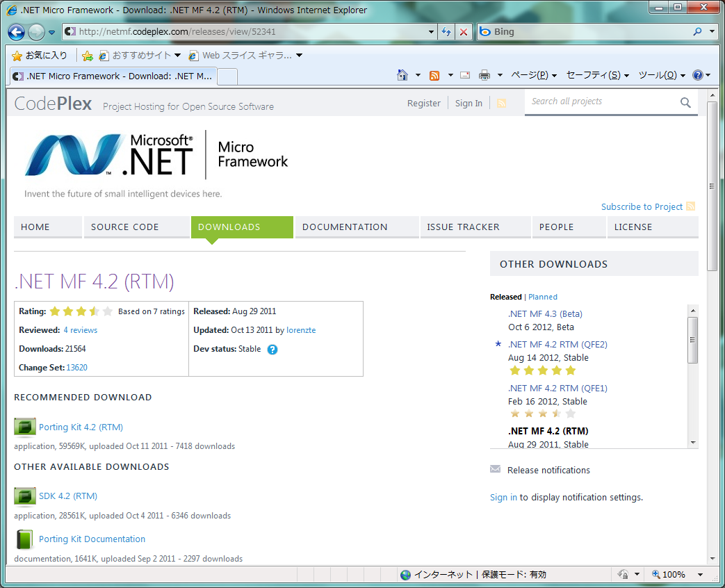Open the IE home page icon
Screen dimensions: 725x588
coord(402,75)
